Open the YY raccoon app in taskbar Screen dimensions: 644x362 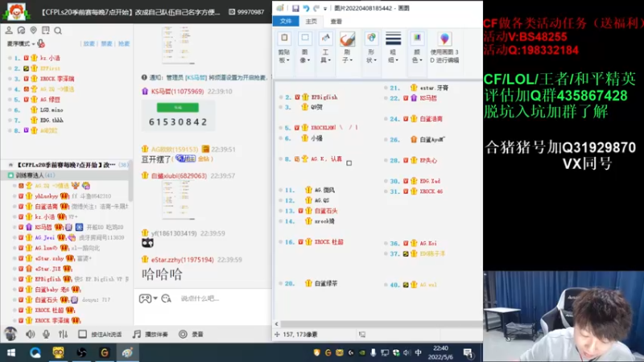pyautogui.click(x=58, y=352)
